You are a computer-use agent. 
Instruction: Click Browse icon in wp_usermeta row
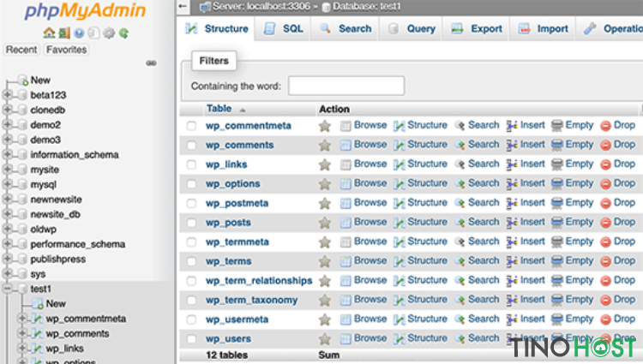click(x=346, y=319)
